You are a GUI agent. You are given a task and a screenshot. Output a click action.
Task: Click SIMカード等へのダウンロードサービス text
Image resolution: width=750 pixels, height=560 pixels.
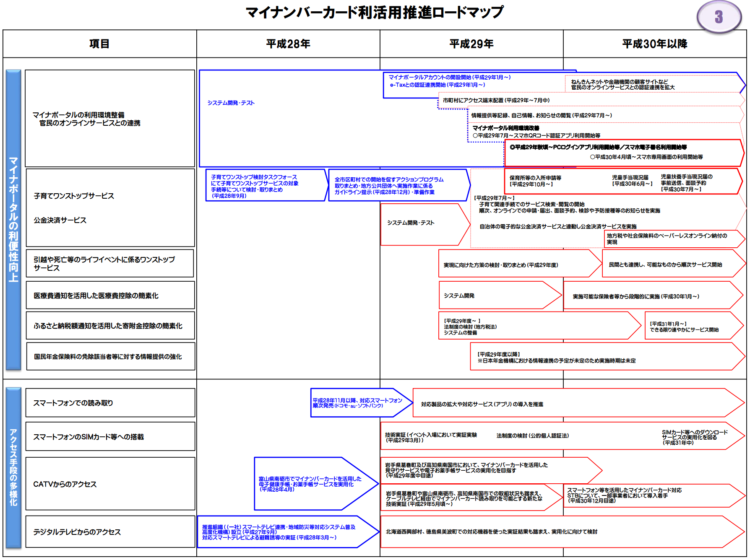[695, 437]
